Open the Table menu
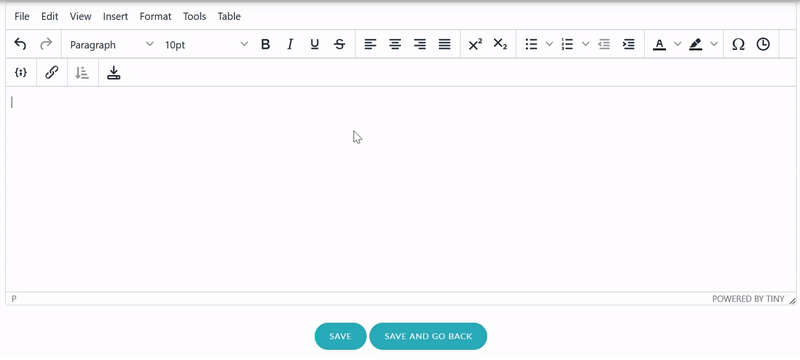This screenshot has height=360, width=800. [x=229, y=16]
